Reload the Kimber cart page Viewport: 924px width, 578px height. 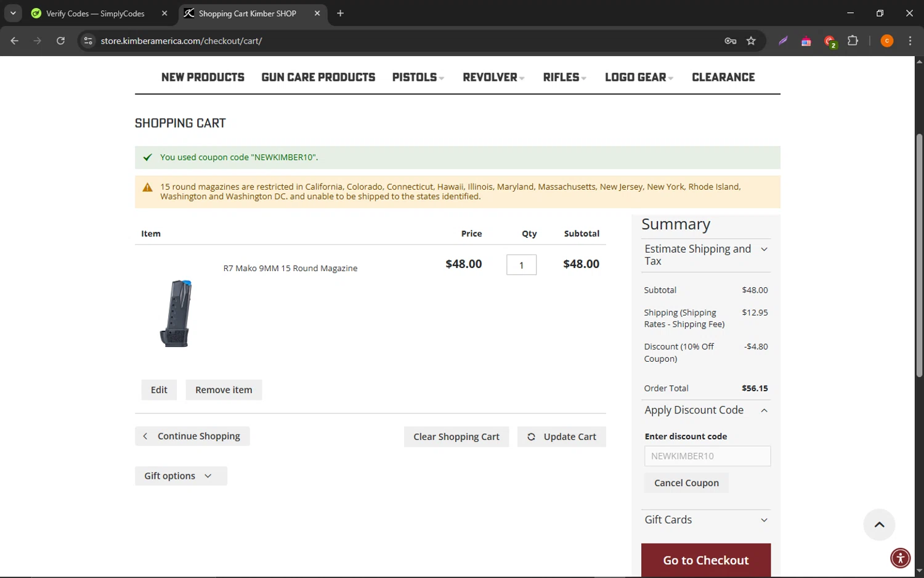tap(60, 41)
